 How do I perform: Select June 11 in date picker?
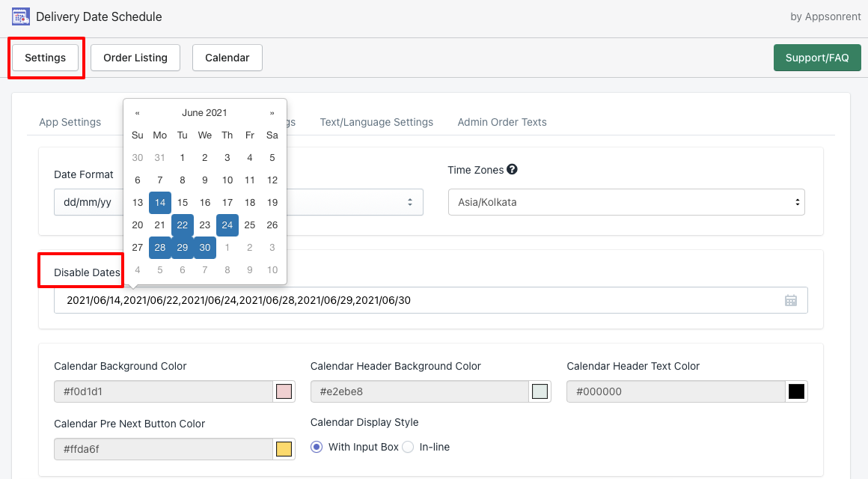pyautogui.click(x=250, y=180)
